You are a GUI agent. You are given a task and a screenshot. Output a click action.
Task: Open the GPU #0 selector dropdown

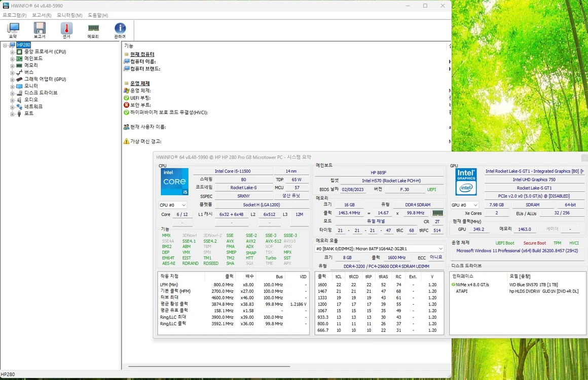[465, 205]
